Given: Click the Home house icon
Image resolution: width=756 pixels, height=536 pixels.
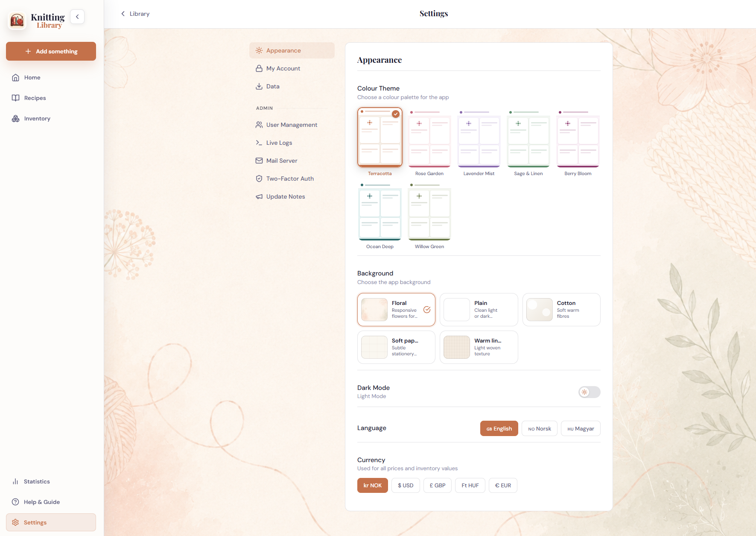Looking at the screenshot, I should point(16,77).
